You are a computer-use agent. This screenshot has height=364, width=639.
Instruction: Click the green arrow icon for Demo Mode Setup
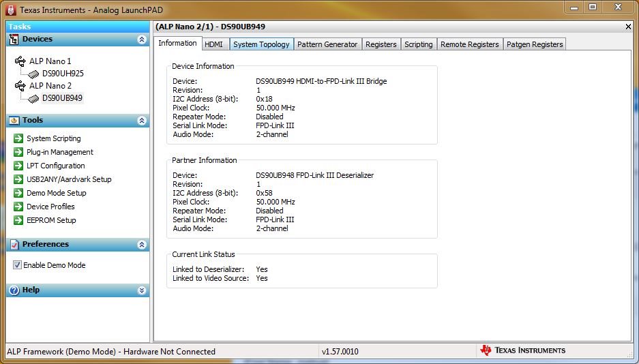point(18,193)
